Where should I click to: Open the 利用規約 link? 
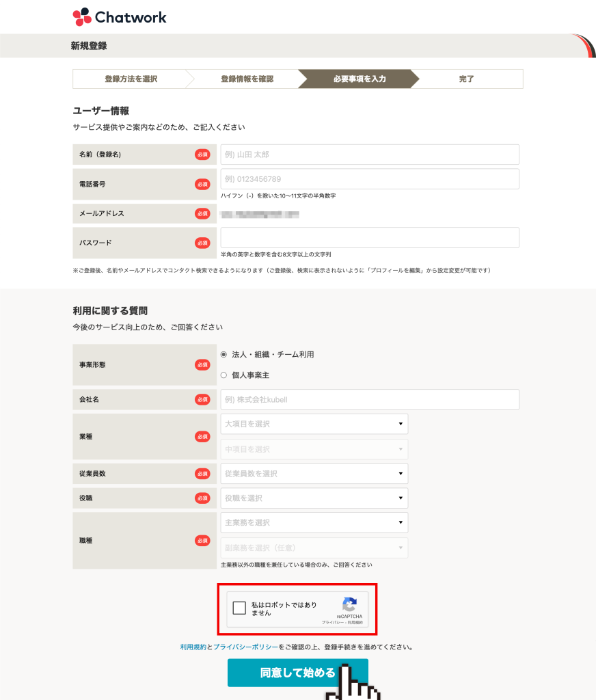[193, 645]
